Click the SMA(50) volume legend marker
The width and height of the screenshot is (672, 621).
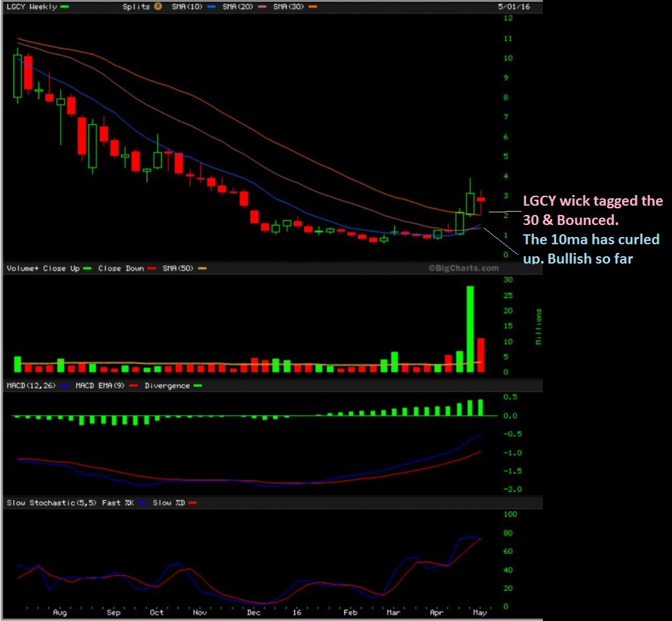point(202,268)
